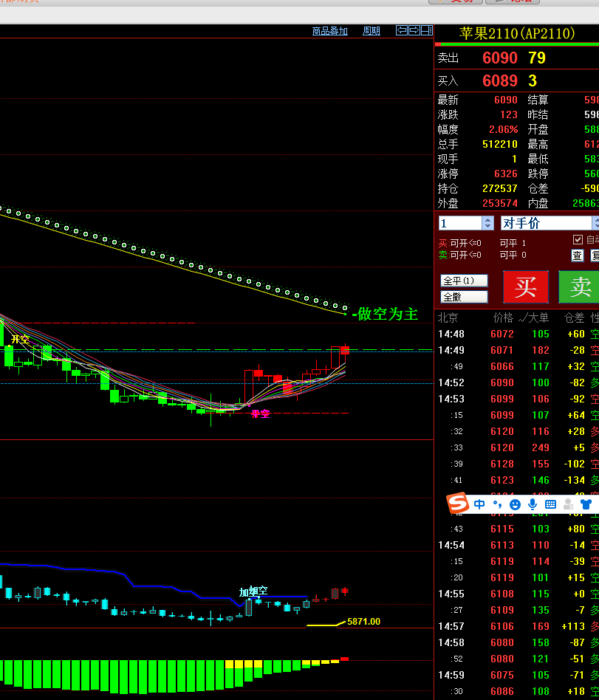Click the quantity spinner arrows
This screenshot has height=700, width=599.
point(487,223)
